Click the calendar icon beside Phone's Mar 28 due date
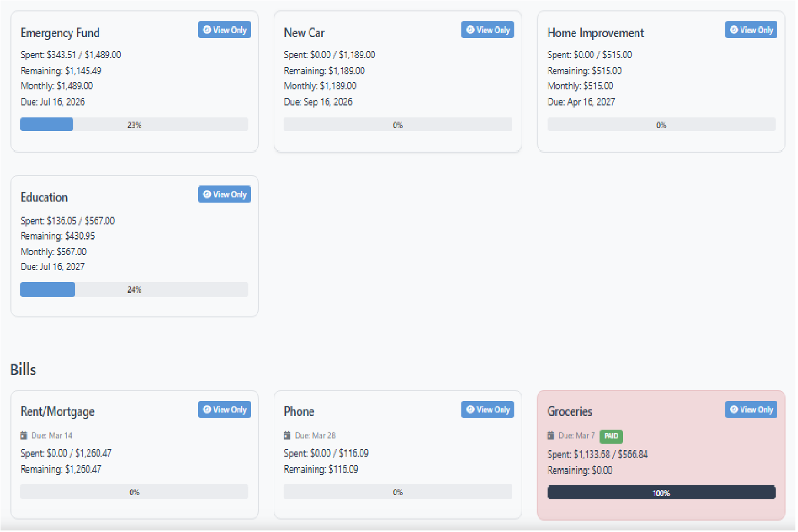Viewport: 798px width, 532px height. point(287,435)
